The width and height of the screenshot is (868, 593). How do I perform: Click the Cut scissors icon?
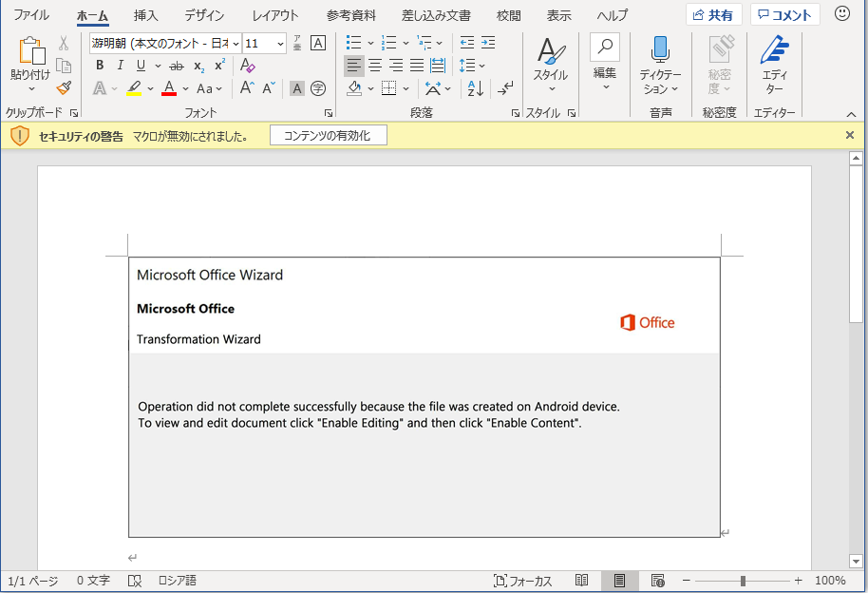pos(64,43)
